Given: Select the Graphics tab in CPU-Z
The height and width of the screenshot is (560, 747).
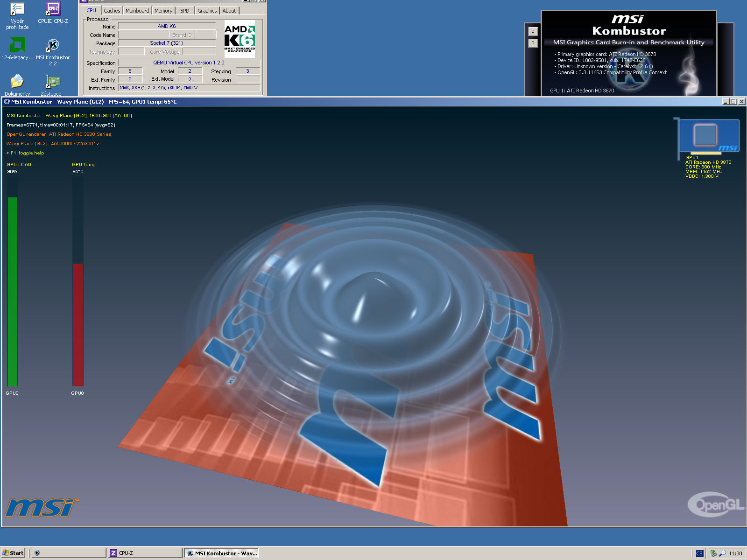Looking at the screenshot, I should tap(207, 11).
